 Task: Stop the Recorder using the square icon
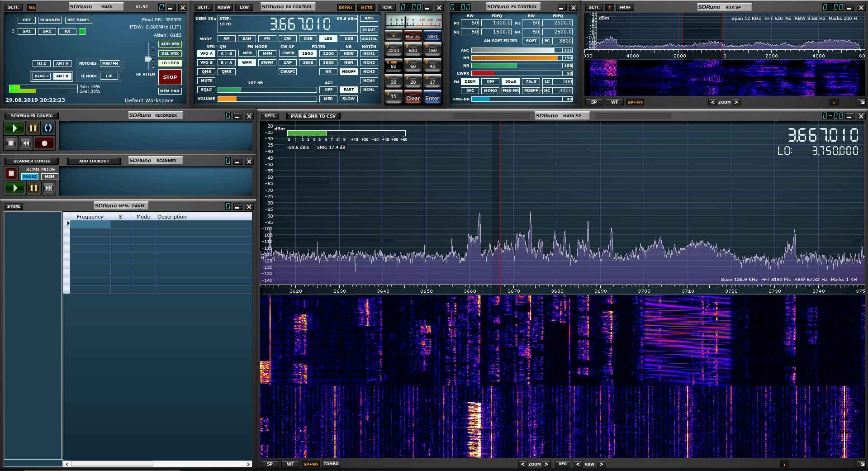pyautogui.click(x=11, y=143)
